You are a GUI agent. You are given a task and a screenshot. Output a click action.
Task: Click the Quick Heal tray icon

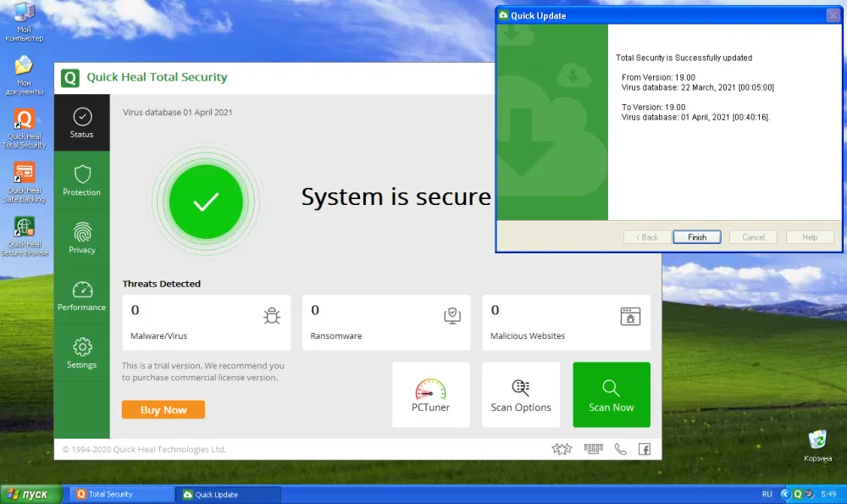click(x=798, y=495)
